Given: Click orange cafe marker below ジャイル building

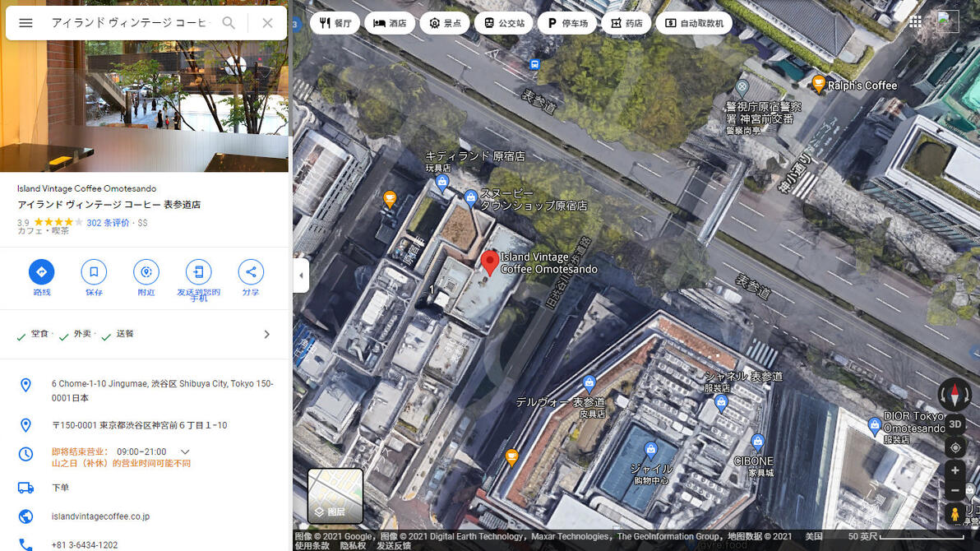Looking at the screenshot, I should pos(511,458).
